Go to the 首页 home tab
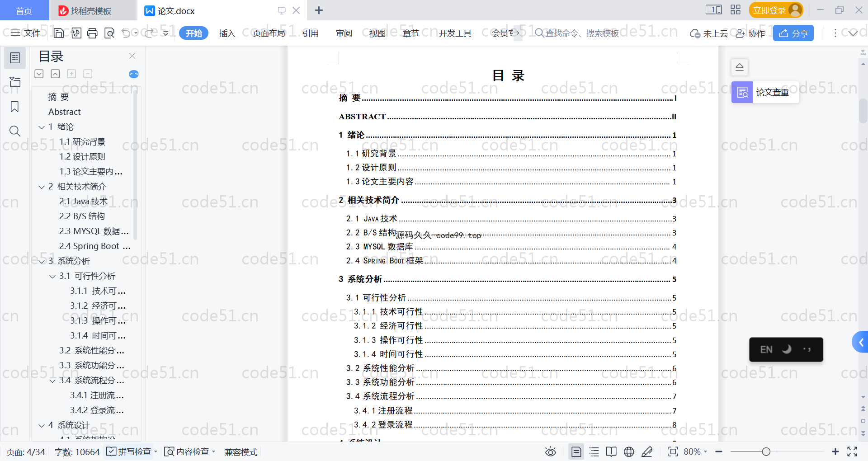 pos(24,10)
